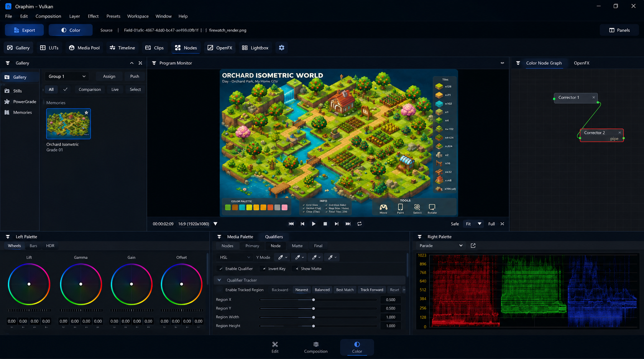Click the Push button
The width and height of the screenshot is (644, 359).
(135, 76)
